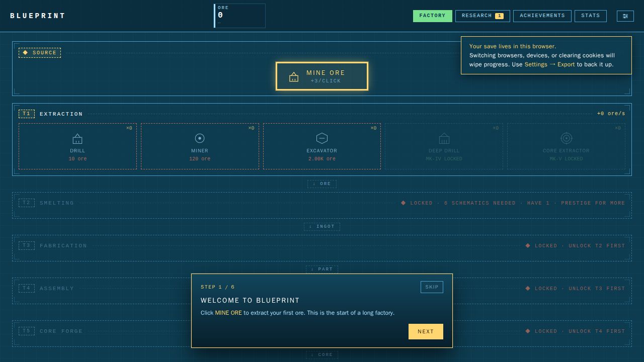This screenshot has height=362, width=644.
Task: Click the Miner target icon
Action: tap(200, 138)
